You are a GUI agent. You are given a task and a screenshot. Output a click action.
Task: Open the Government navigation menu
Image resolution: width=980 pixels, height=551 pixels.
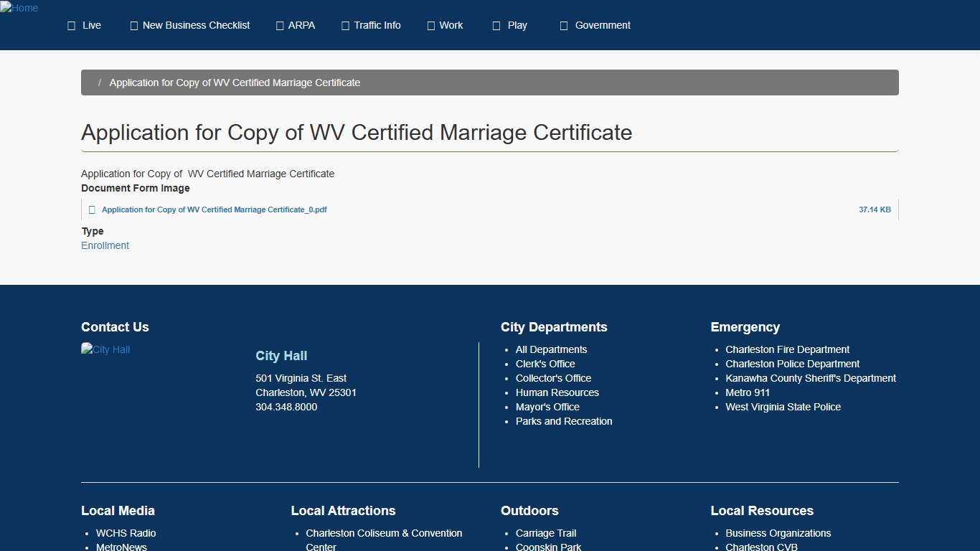(602, 25)
